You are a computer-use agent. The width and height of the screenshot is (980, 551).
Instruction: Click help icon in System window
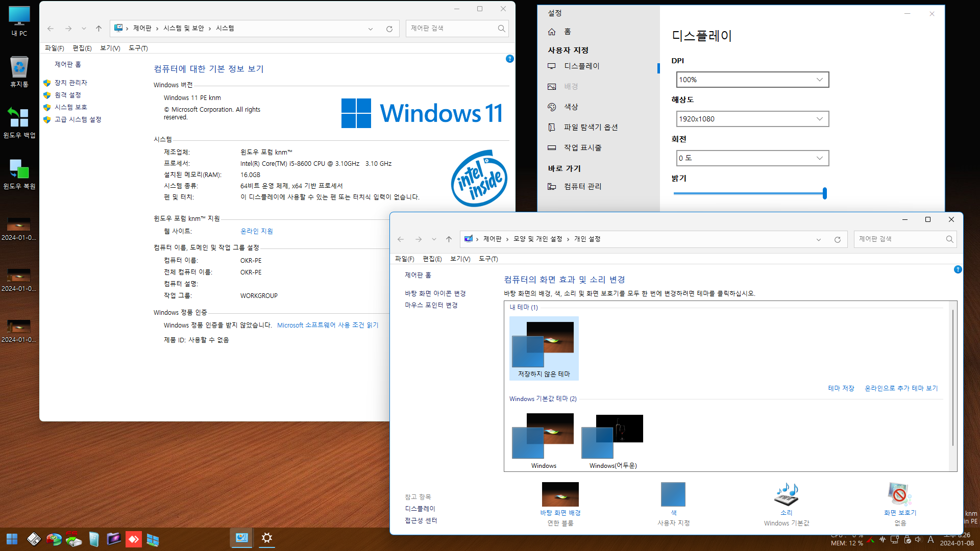509,59
